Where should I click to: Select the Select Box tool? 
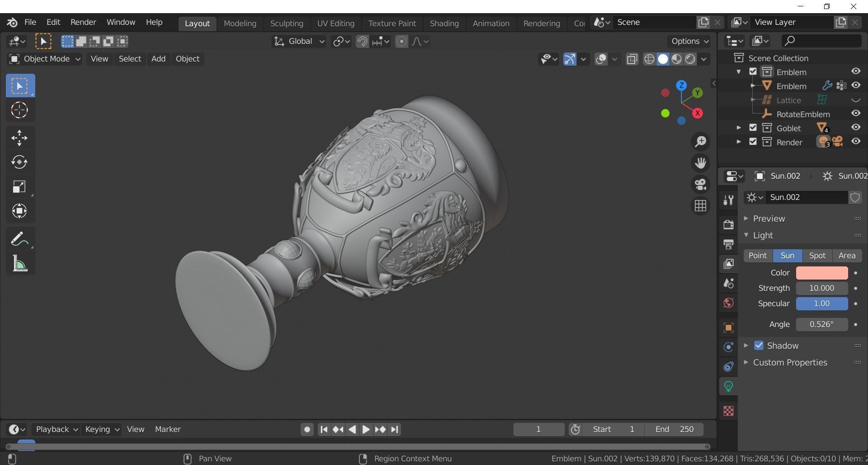(20, 85)
